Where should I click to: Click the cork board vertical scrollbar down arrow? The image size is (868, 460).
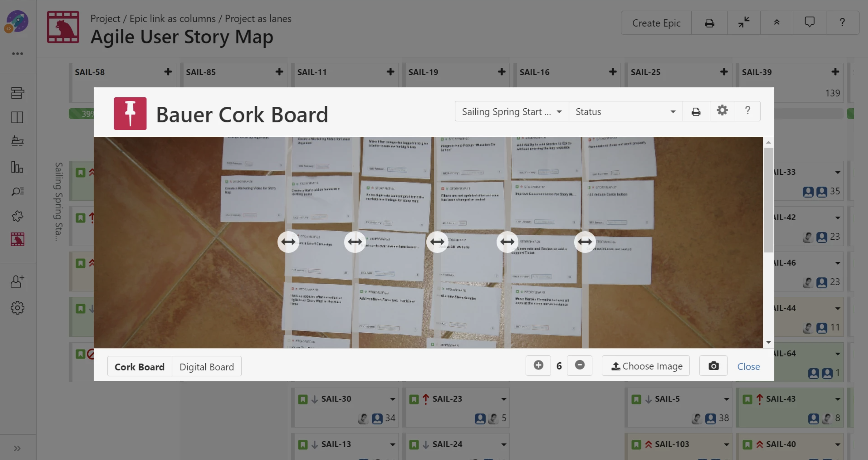[768, 343]
